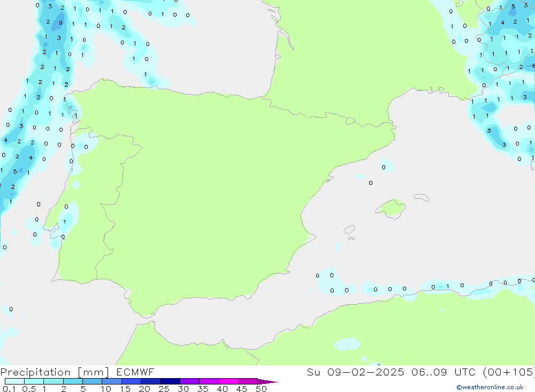Pick the legend swatch between 10 and 15
535x392 pixels.
(112, 381)
